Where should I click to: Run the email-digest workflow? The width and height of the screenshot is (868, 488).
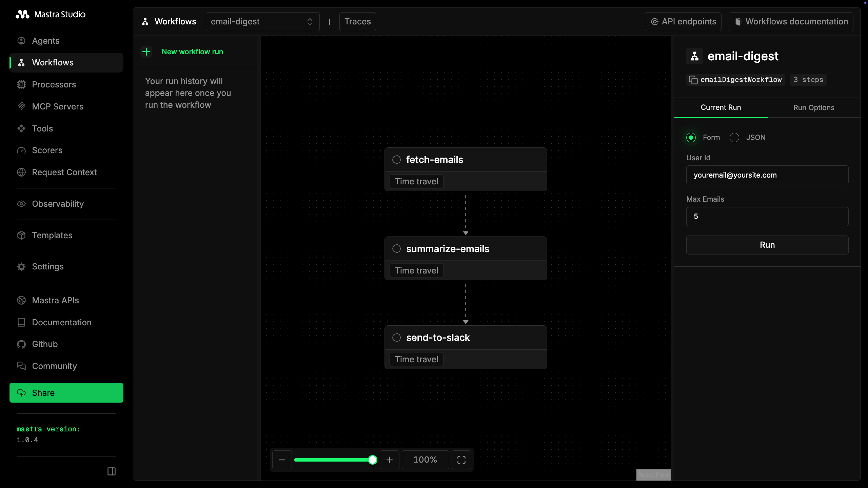click(x=767, y=245)
